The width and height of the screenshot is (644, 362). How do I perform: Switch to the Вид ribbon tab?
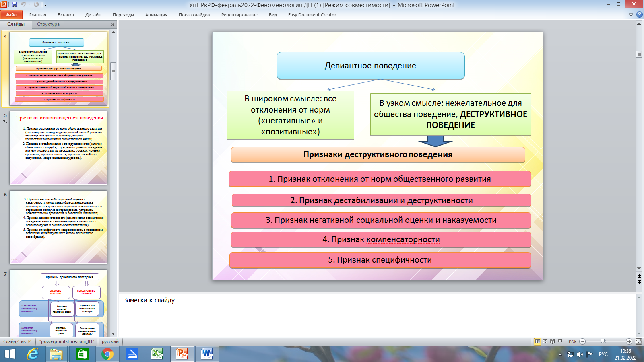(273, 15)
